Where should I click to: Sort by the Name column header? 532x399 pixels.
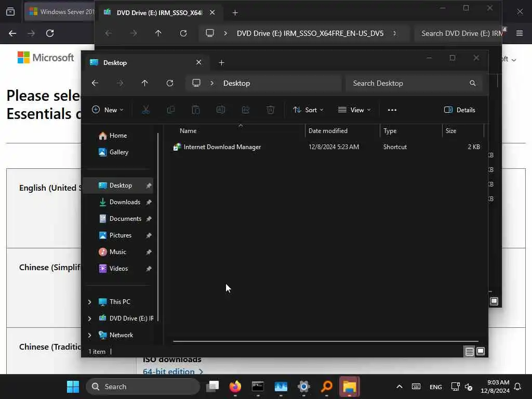188,130
